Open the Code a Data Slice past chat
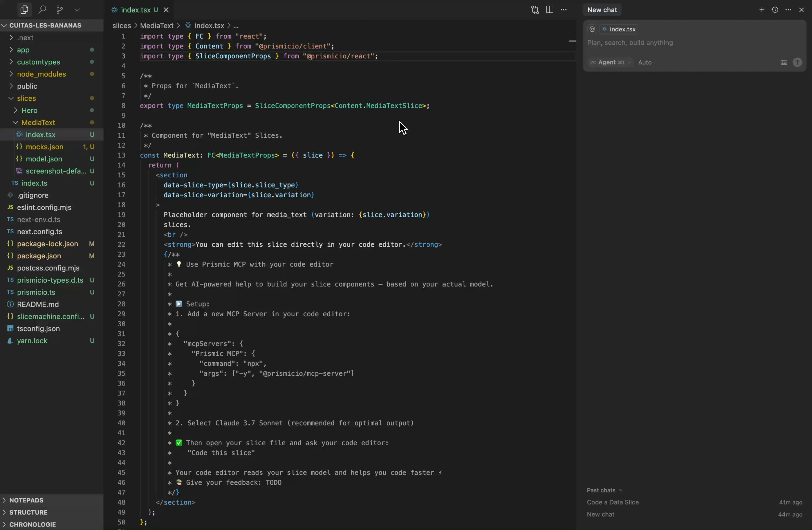812x530 pixels. (613, 503)
